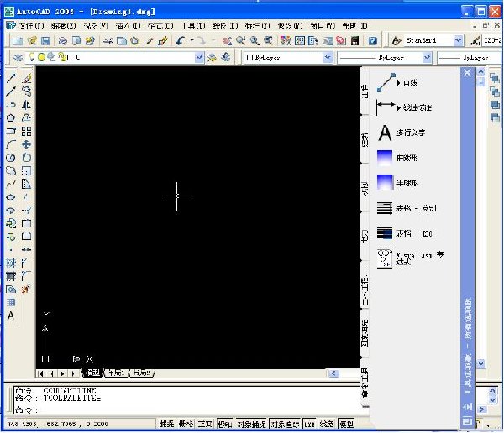Click the Open file icon

click(32, 41)
